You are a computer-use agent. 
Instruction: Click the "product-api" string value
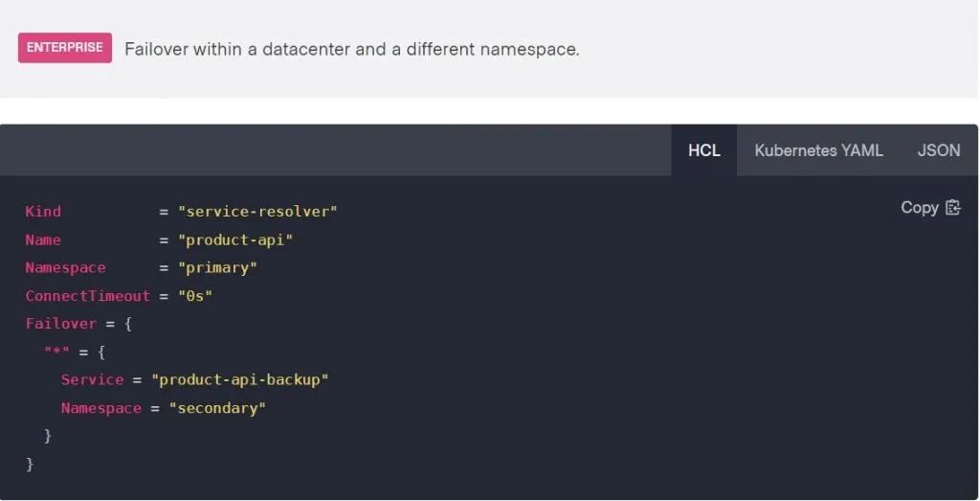[x=235, y=239]
